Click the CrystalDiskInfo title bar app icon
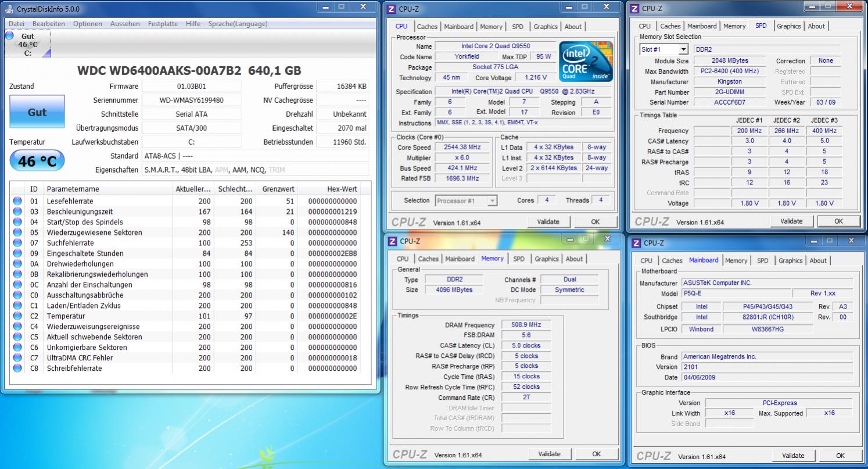This screenshot has width=868, height=469. 8,9
